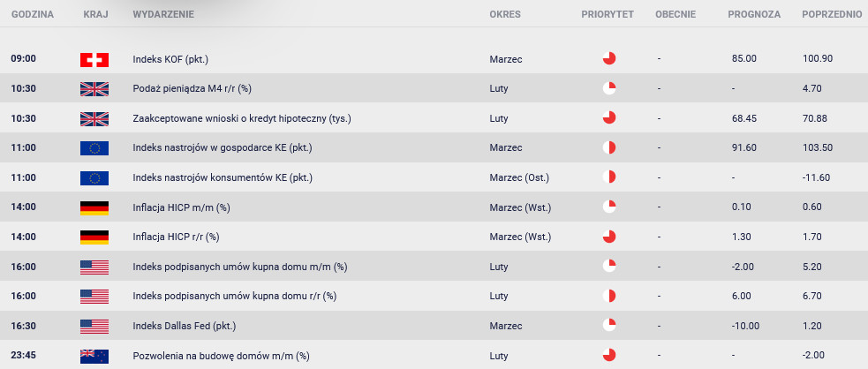This screenshot has width=868, height=369.
Task: Click priority icon for Inflacja HICP r/r
Action: (609, 237)
